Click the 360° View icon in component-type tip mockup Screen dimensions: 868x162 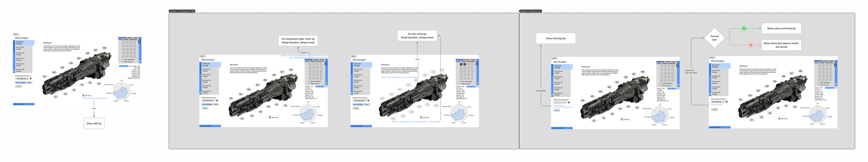pyautogui.click(x=270, y=117)
